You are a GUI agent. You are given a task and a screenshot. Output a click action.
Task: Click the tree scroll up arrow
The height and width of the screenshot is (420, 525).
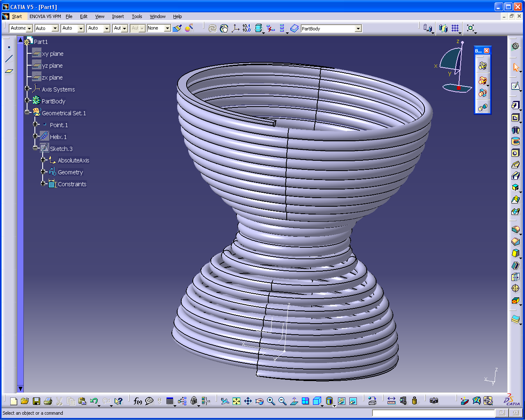tap(20, 39)
